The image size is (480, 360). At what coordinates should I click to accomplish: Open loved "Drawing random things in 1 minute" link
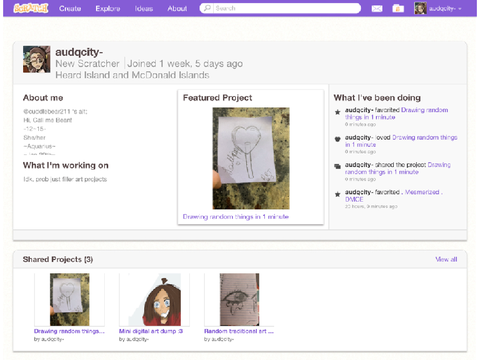click(x=401, y=141)
